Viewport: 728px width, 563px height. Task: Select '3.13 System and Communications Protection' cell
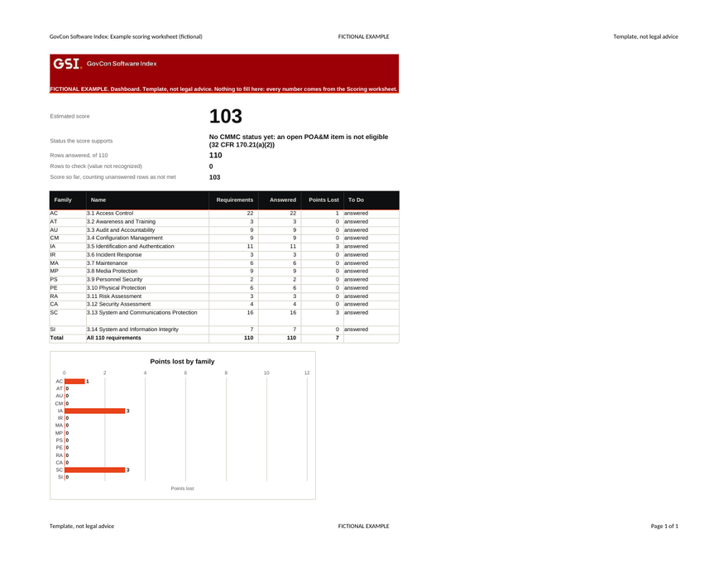pyautogui.click(x=147, y=317)
